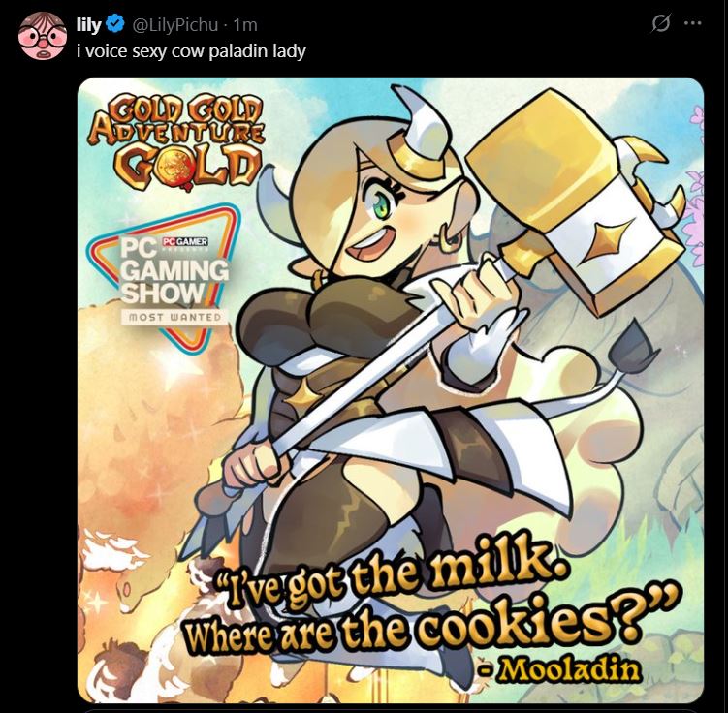Click the small red PC Gamer logo
The image size is (728, 713).
(x=185, y=241)
